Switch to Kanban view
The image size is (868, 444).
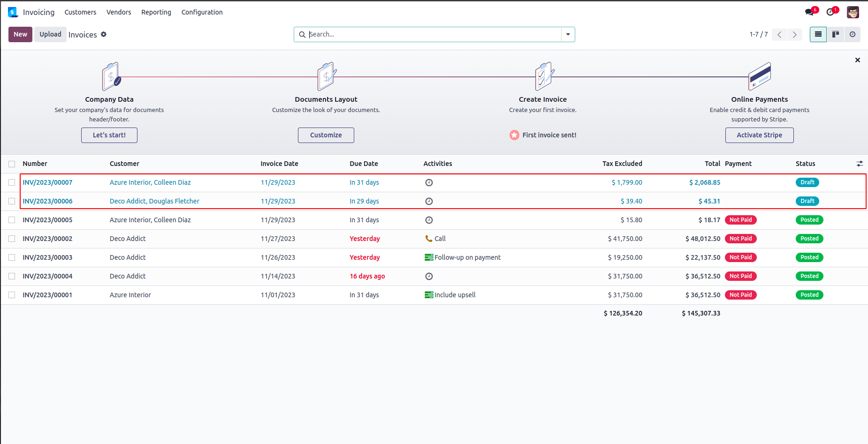tap(836, 34)
